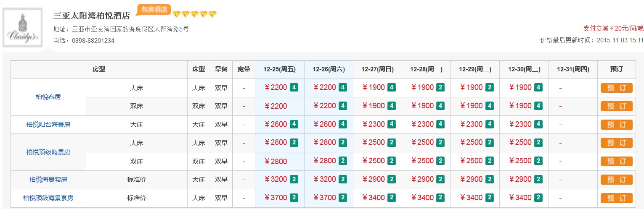Open the 柏悦客房 room type link
Viewport: 644px width, 209px height.
(x=48, y=97)
